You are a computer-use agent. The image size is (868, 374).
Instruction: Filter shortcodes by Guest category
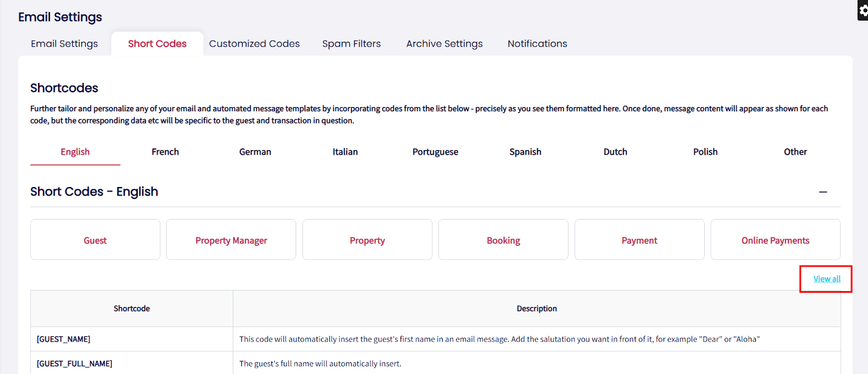pyautogui.click(x=95, y=240)
